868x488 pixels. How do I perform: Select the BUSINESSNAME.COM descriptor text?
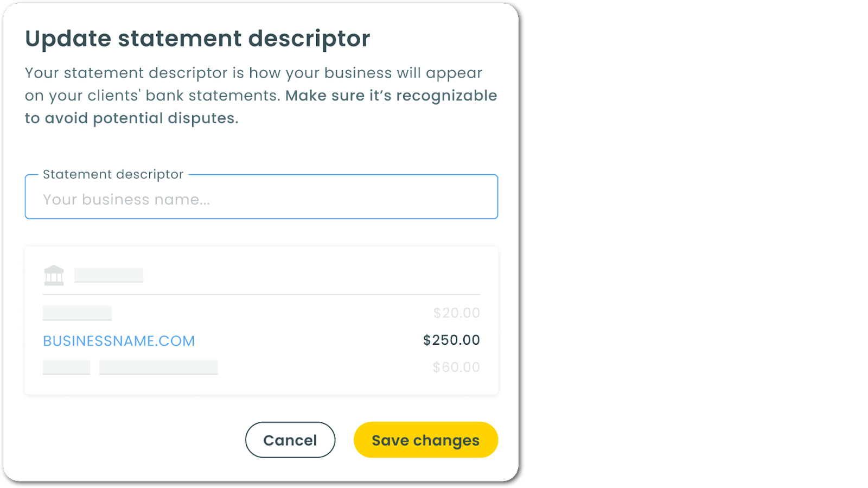pos(119,341)
